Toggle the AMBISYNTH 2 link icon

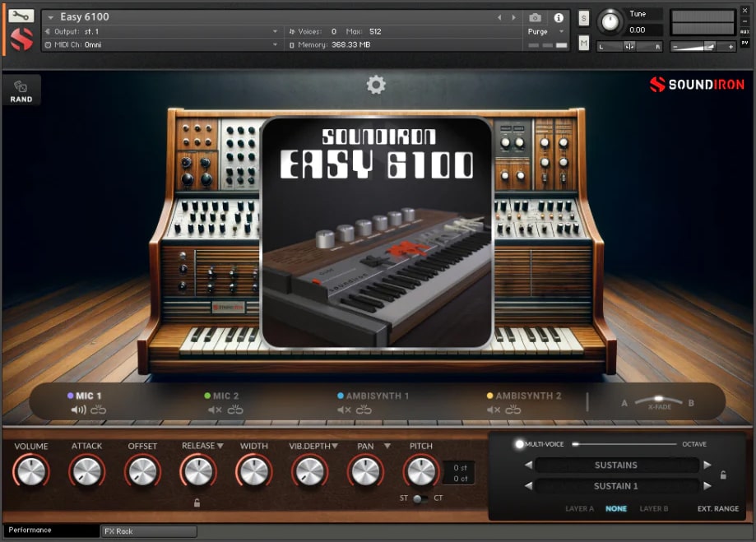coord(513,410)
